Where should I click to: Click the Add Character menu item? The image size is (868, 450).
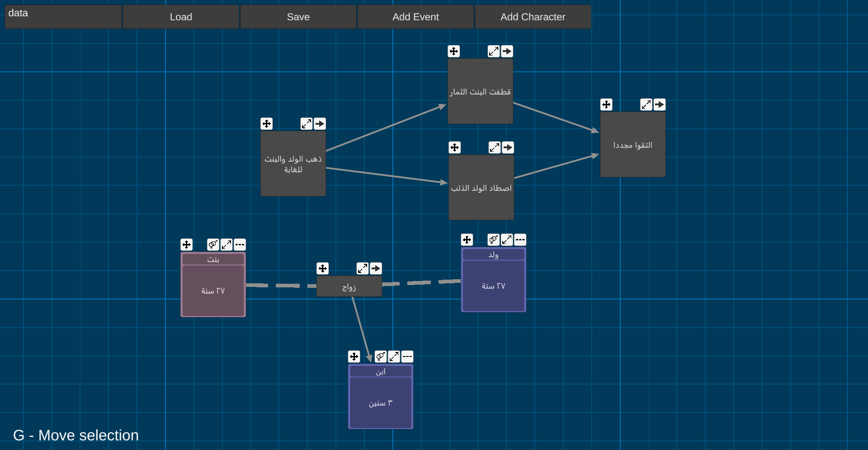[533, 17]
